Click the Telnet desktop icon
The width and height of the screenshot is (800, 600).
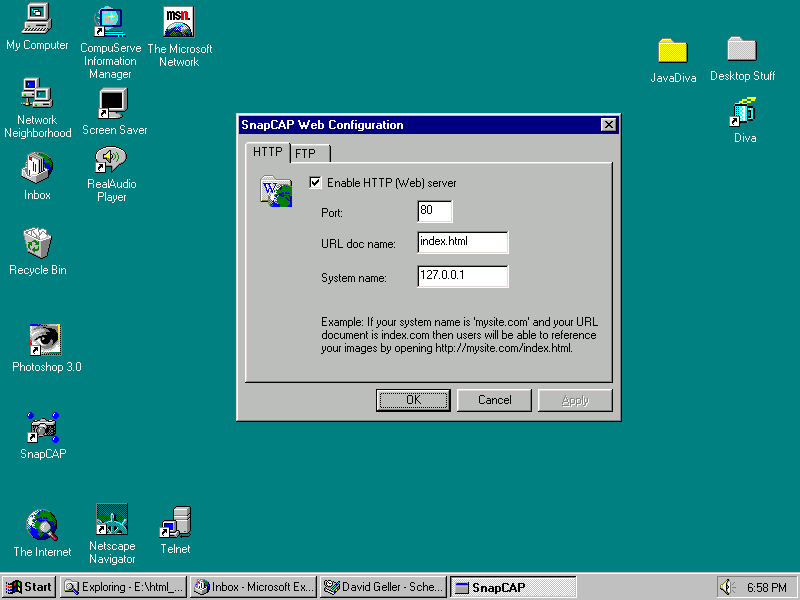(176, 522)
